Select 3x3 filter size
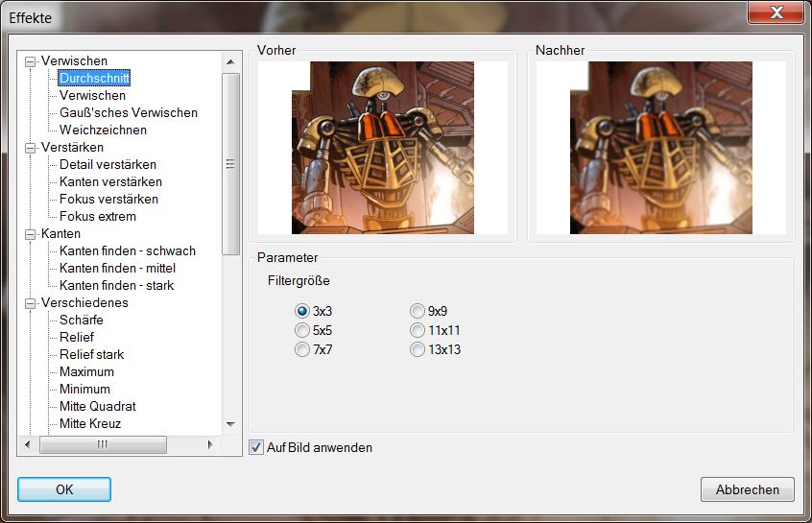 point(313,311)
